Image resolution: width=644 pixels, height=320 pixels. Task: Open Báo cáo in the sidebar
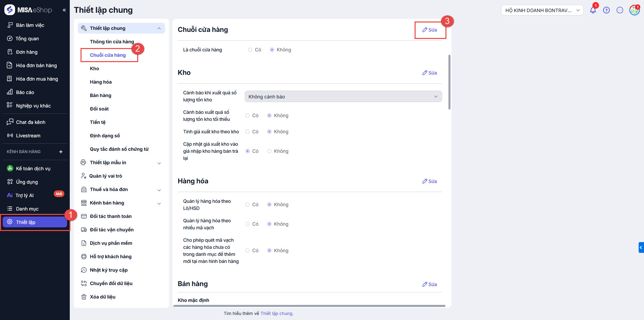click(25, 92)
